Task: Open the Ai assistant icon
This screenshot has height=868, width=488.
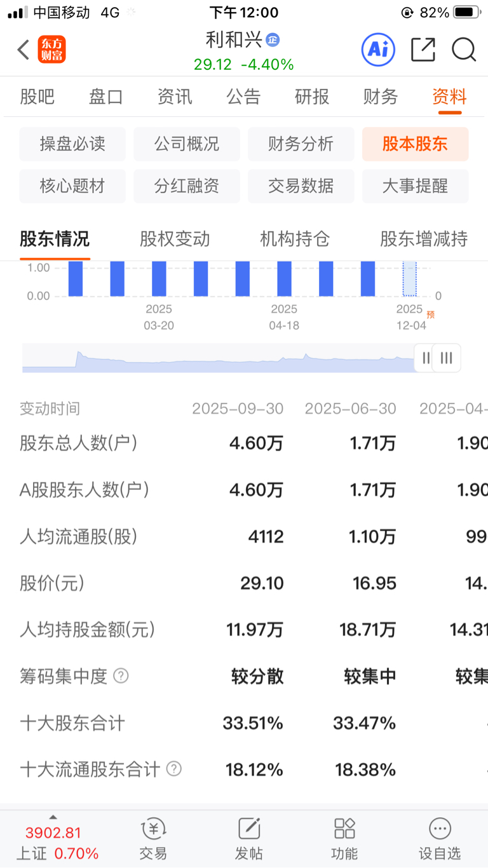Action: [x=378, y=50]
